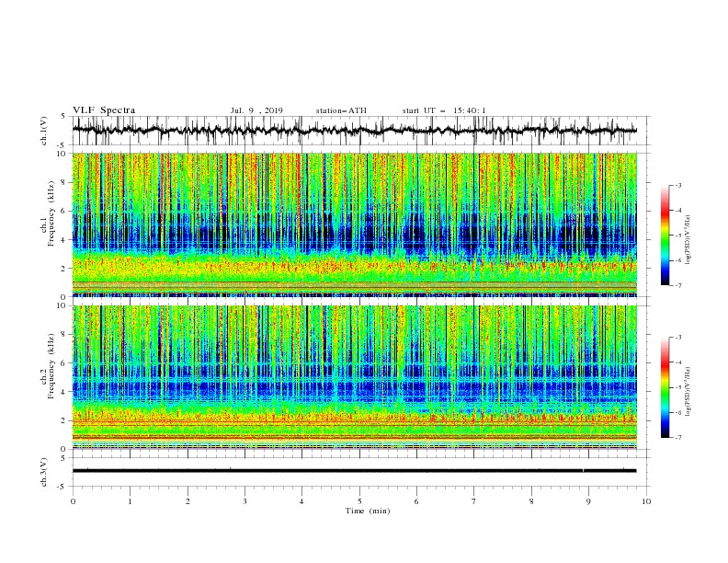The height and width of the screenshot is (563, 728).
Task: Click time axis tick label '0'
Action: pos(73,501)
